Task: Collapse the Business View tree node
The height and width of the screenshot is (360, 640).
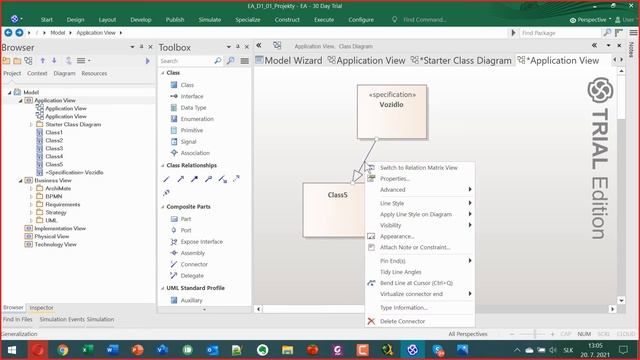Action: tap(20, 180)
